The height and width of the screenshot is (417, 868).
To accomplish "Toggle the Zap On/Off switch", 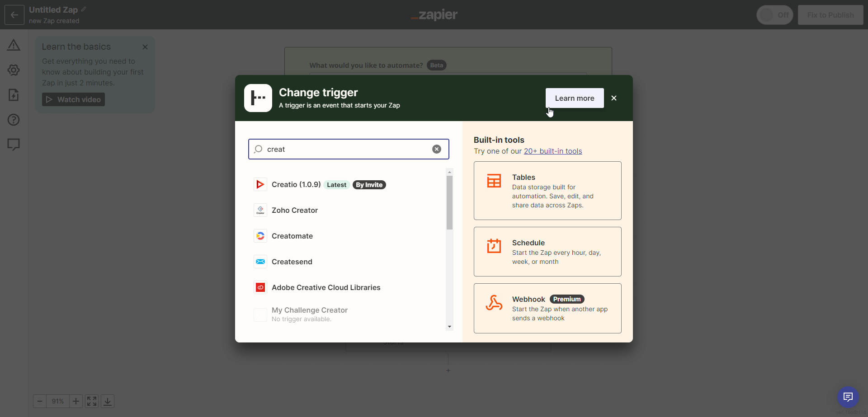I will tap(775, 15).
